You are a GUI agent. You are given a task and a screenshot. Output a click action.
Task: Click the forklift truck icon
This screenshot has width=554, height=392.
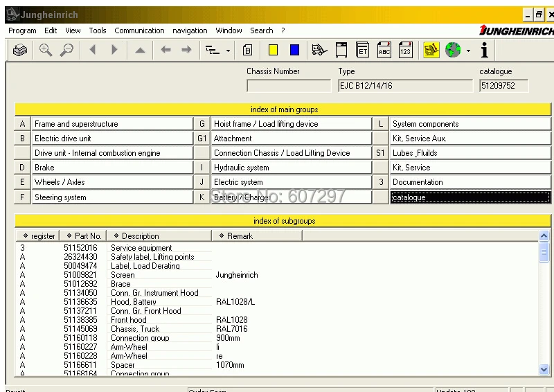[319, 50]
